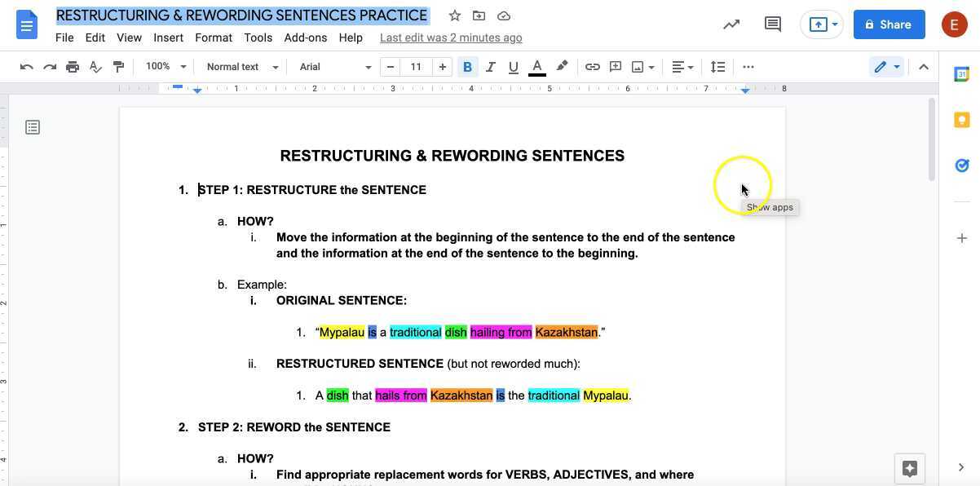Print the document
Screen dimensions: 980x486
coord(73,66)
